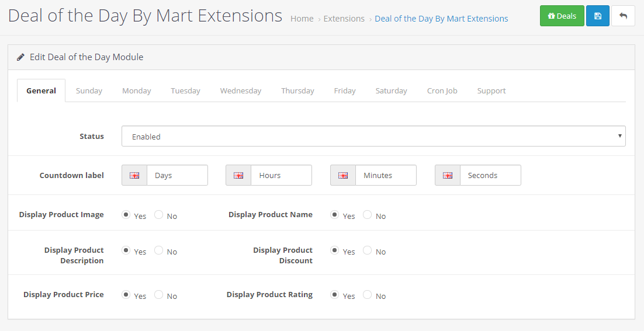Click the blue save floppy-disk icon
Viewport: 644px width, 331px height.
[x=598, y=16]
